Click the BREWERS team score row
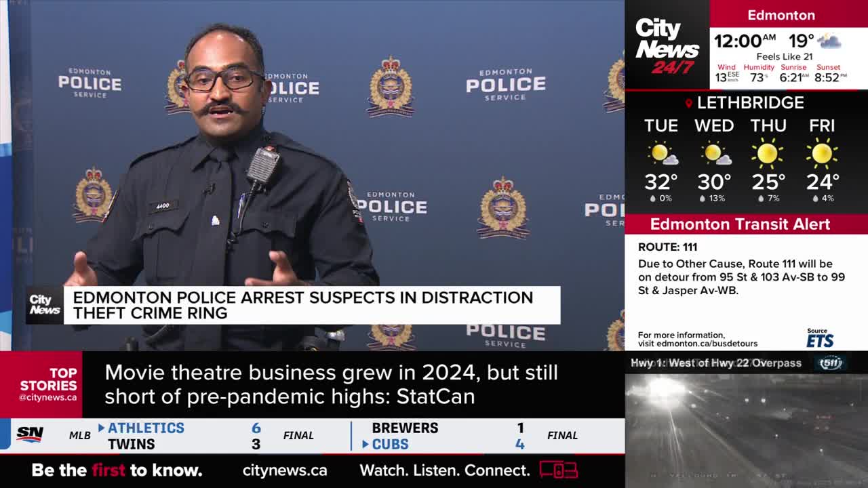Viewport: 868px width, 488px height. point(448,428)
